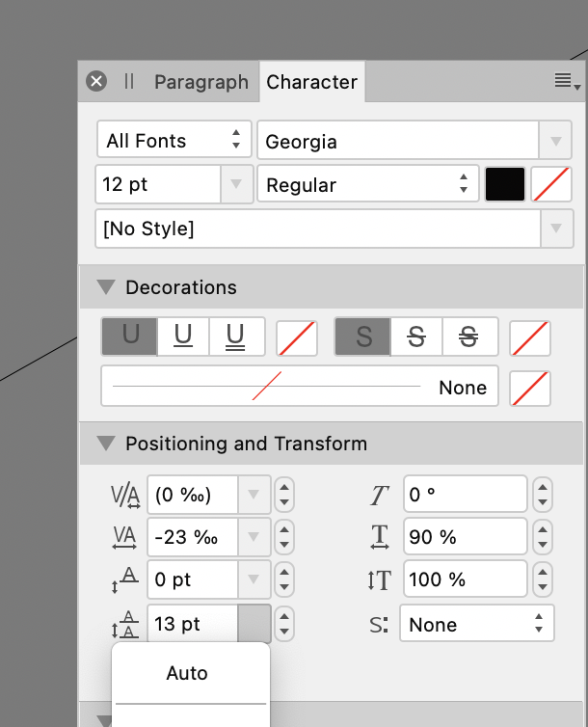Viewport: 588px width, 727px height.
Task: Click the underline color swatch
Action: pos(297,338)
